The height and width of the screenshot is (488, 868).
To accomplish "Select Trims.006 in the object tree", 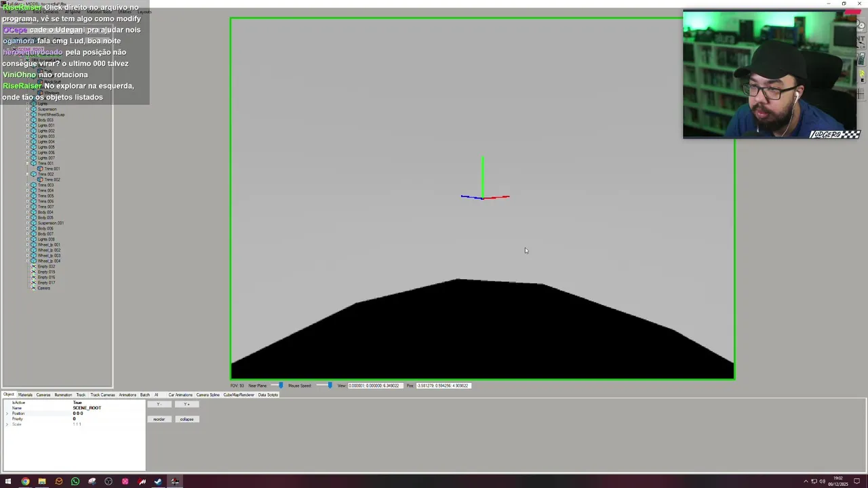I will click(x=45, y=201).
